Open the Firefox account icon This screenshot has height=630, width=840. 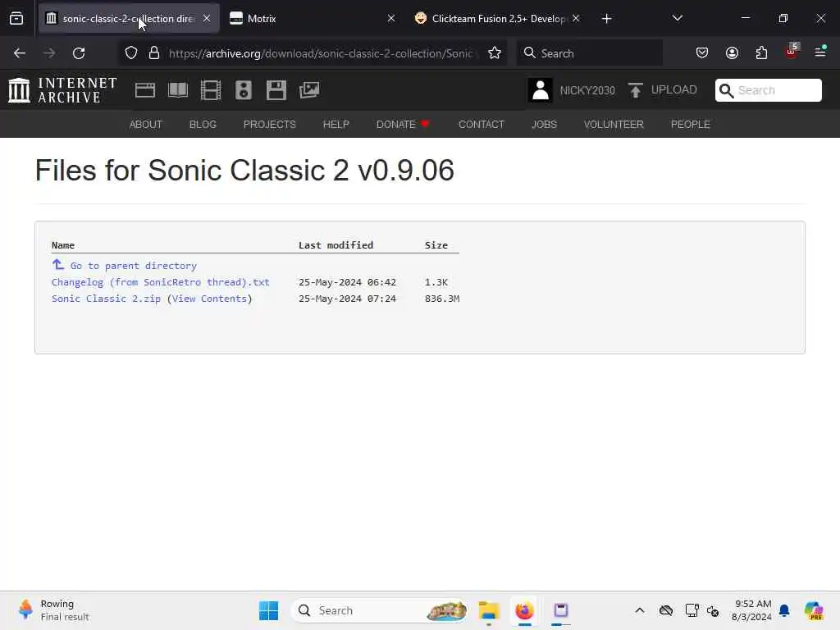click(732, 53)
